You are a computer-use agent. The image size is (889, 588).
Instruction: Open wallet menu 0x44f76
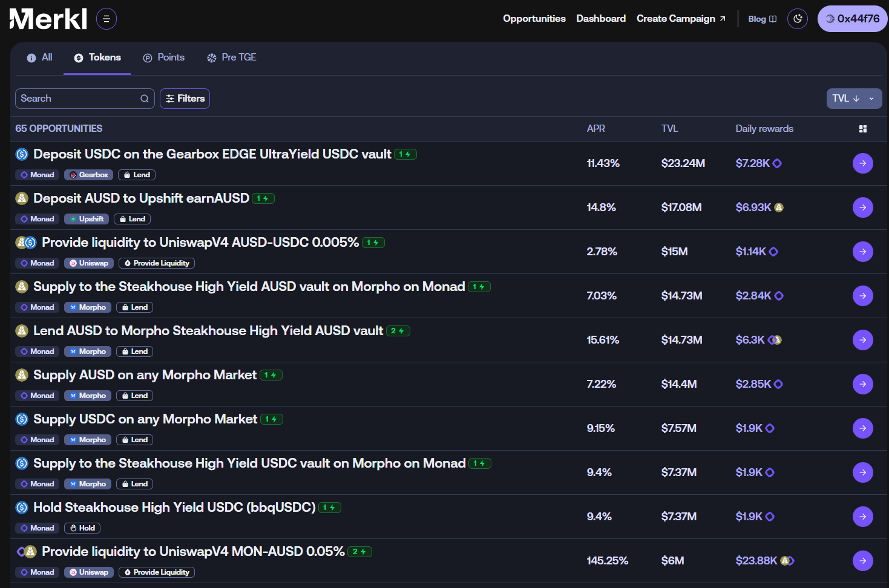(x=852, y=19)
